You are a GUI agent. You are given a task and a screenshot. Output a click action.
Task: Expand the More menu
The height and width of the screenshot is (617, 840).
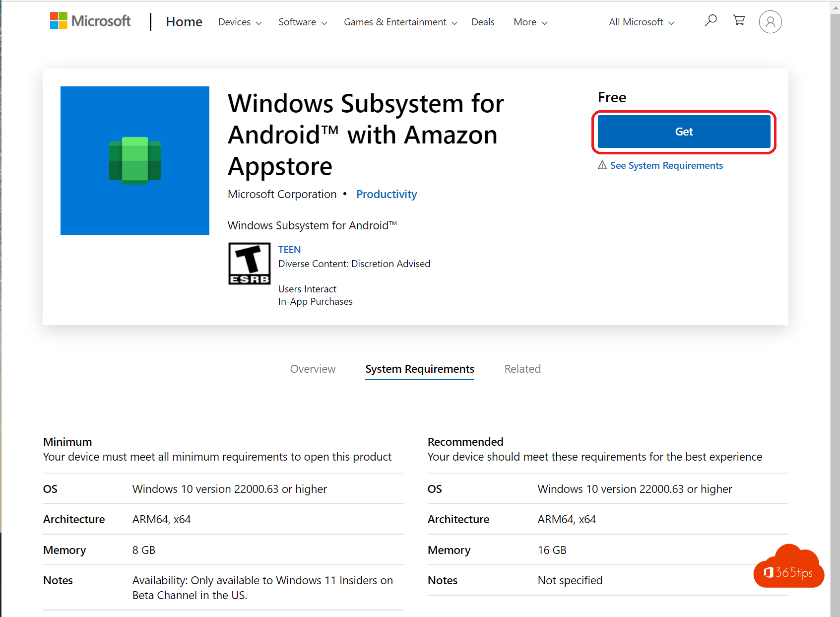[530, 22]
